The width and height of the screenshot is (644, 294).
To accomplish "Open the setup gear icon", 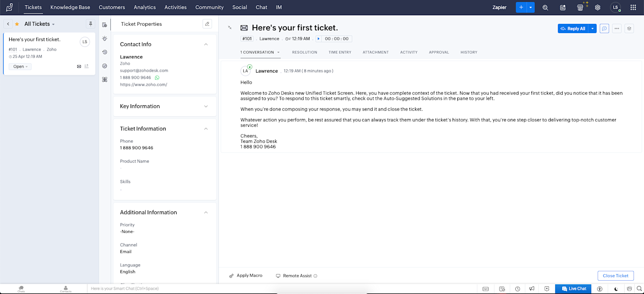I will tap(598, 7).
